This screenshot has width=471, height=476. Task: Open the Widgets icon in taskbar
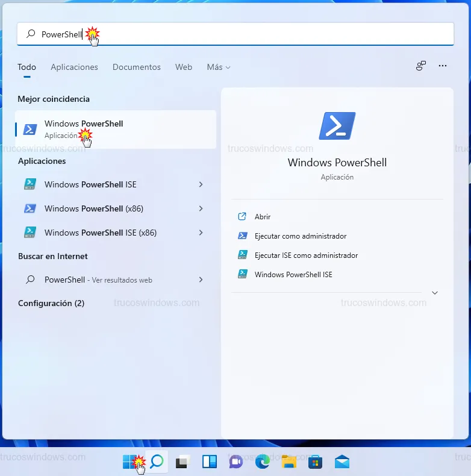click(x=209, y=462)
